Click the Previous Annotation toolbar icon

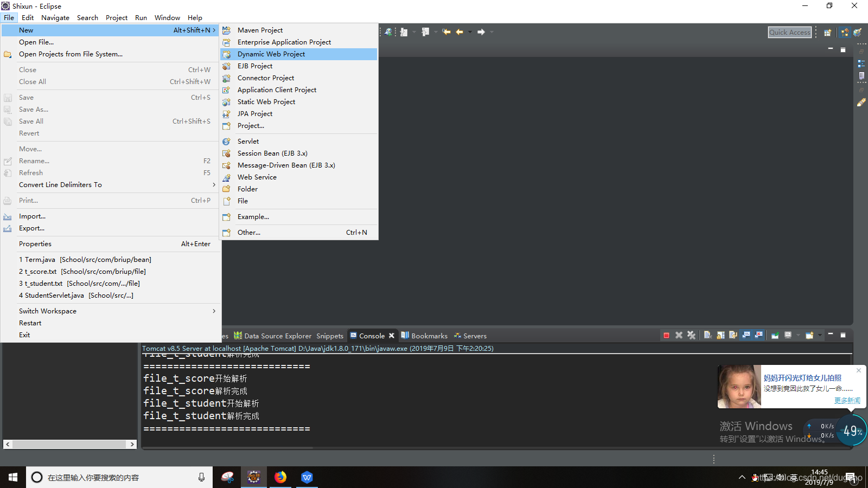tap(425, 32)
